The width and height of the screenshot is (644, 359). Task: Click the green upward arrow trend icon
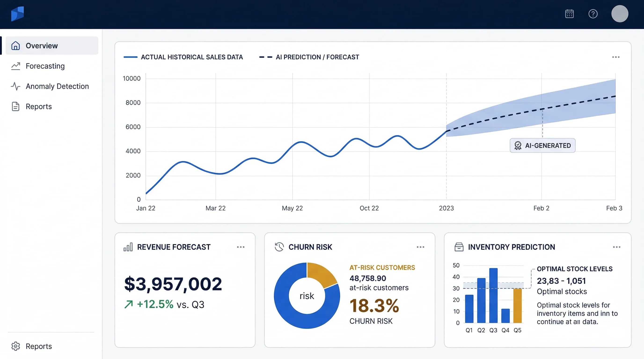coord(129,304)
